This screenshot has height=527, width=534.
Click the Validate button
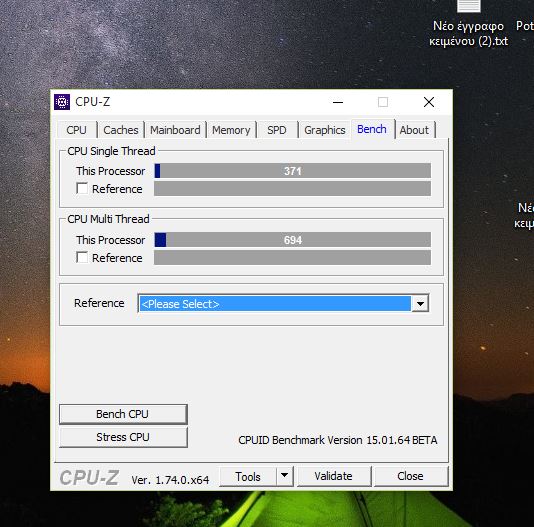[x=334, y=476]
